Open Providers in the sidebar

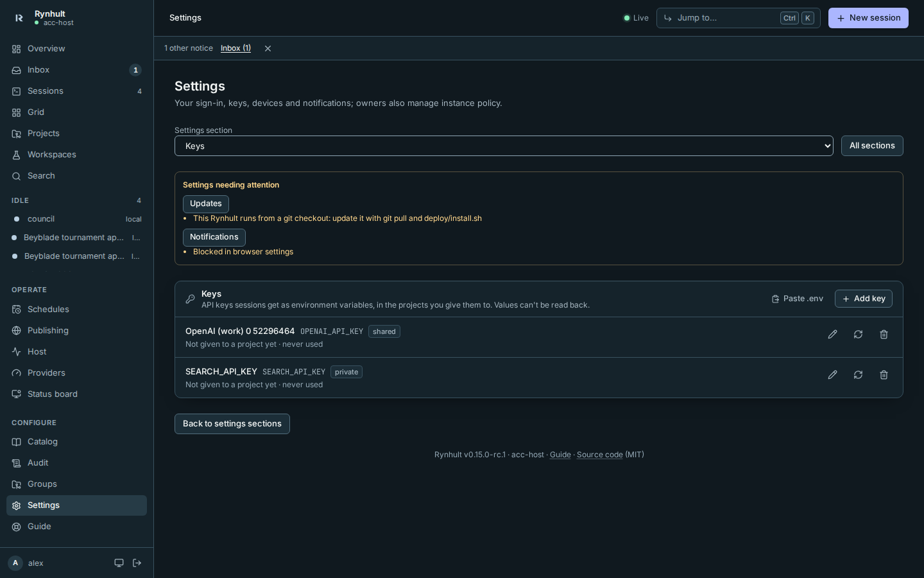(76, 373)
